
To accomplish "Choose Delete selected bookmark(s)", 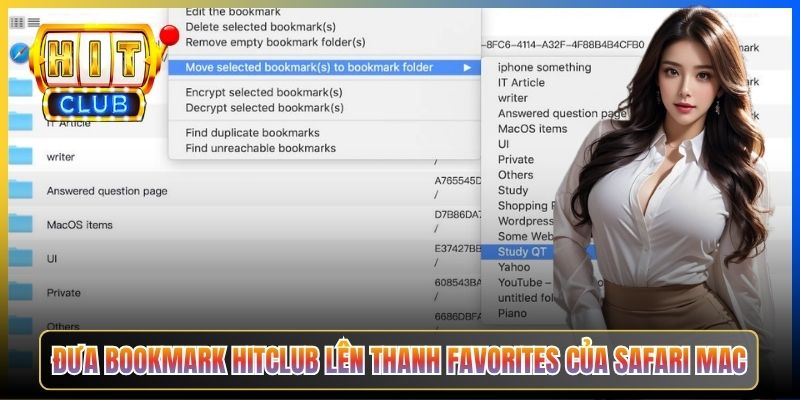I will pos(260,27).
